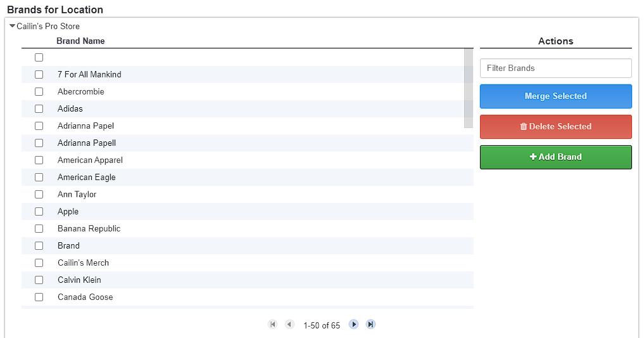Check the Banana Republic checkbox
The width and height of the screenshot is (644, 338).
39,229
